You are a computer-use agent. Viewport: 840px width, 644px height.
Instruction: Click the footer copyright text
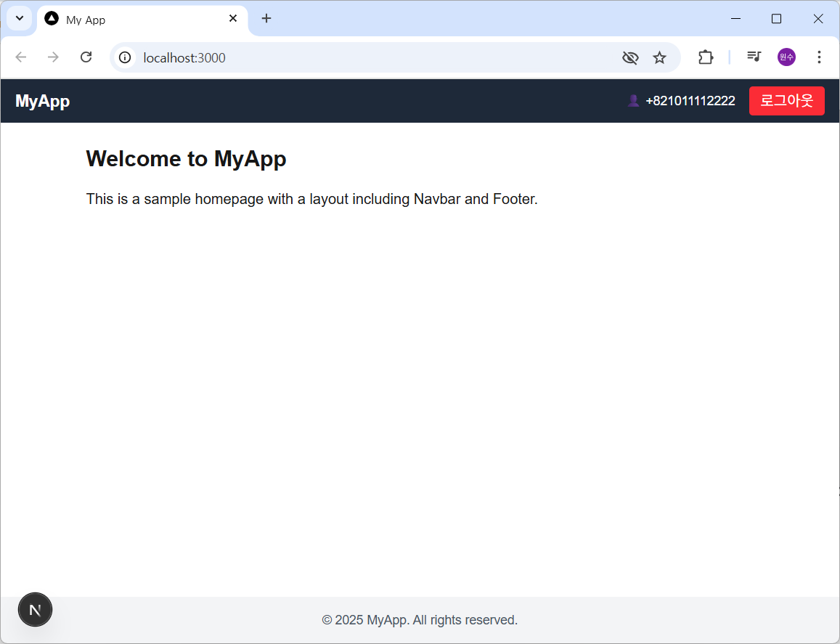point(420,620)
